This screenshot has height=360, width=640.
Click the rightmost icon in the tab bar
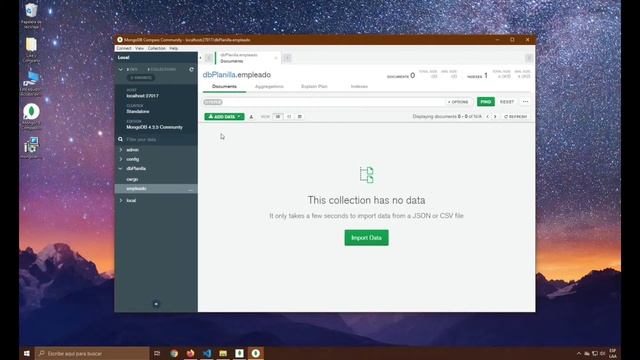click(x=529, y=58)
